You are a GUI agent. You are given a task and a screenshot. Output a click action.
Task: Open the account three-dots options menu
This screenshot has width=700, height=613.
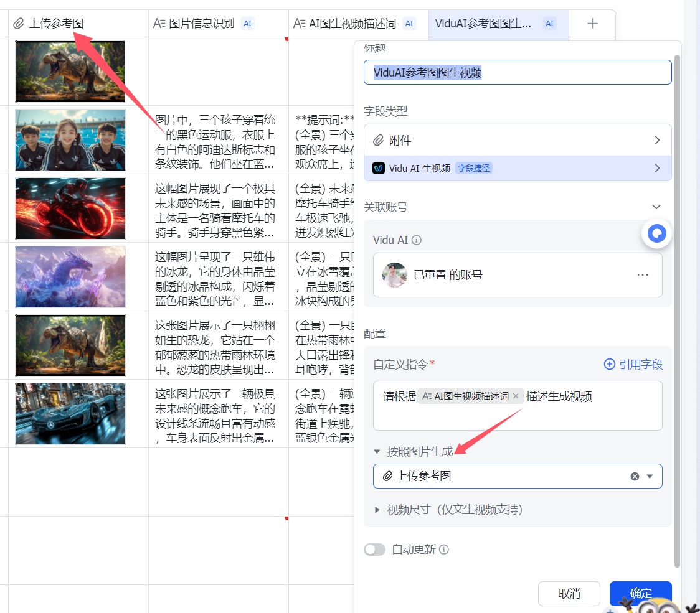point(643,274)
